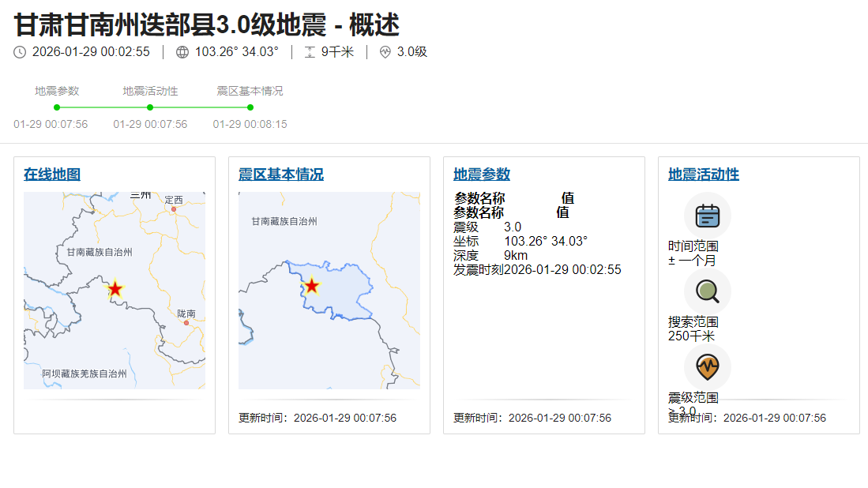Click the seismic pin icon for 震级范围
This screenshot has width=868, height=488.
[x=707, y=367]
